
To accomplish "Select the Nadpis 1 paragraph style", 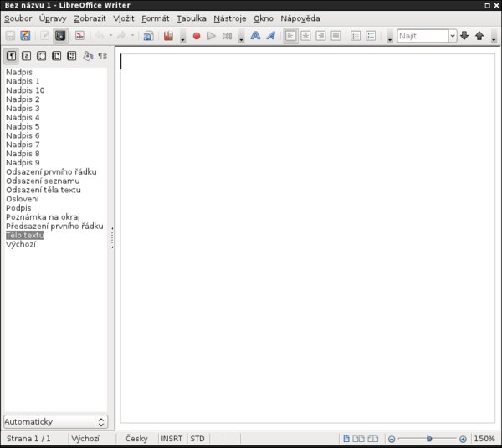I will click(x=23, y=81).
